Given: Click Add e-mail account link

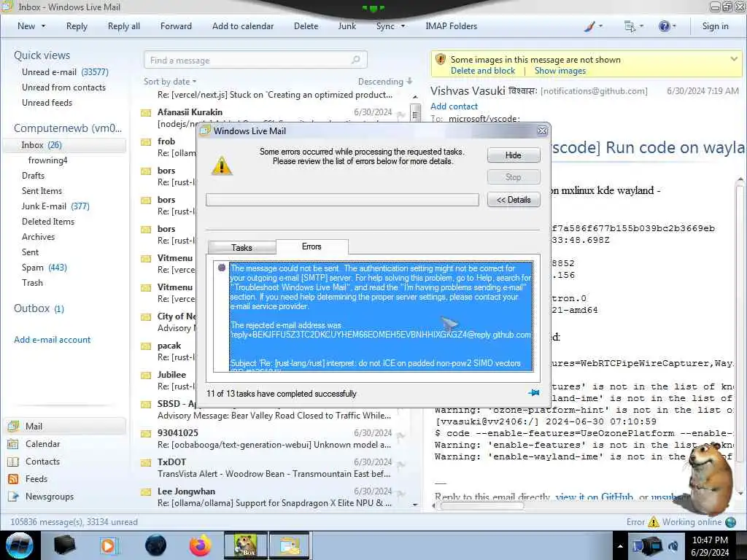Looking at the screenshot, I should coord(52,340).
